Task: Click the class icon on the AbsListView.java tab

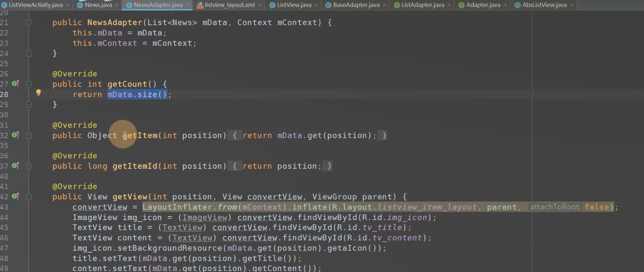Action: coord(517,5)
